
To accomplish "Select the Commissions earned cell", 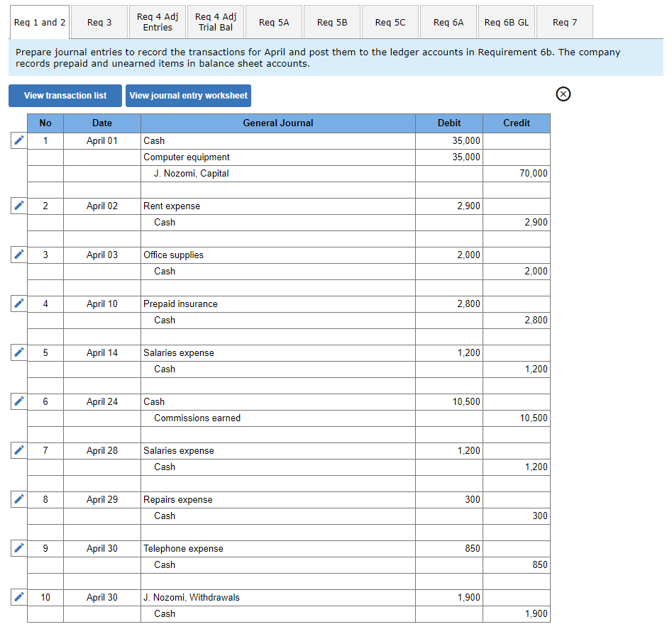I will (277, 418).
